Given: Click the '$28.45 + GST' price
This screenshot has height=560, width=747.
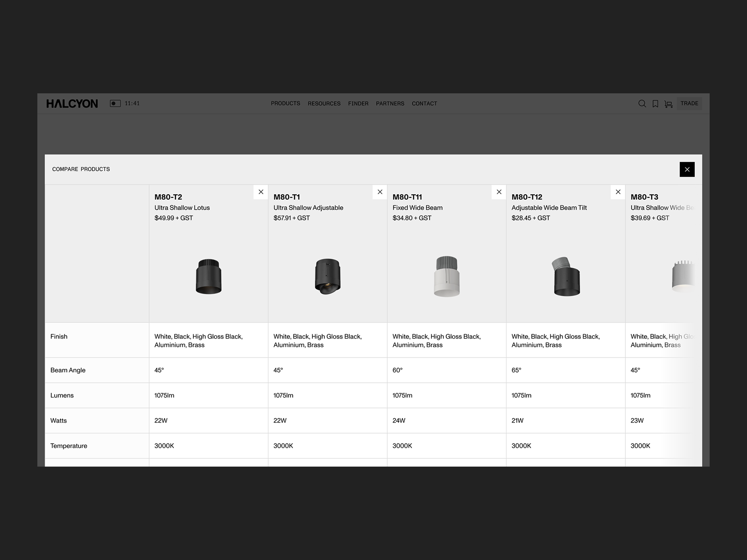Looking at the screenshot, I should point(531,218).
